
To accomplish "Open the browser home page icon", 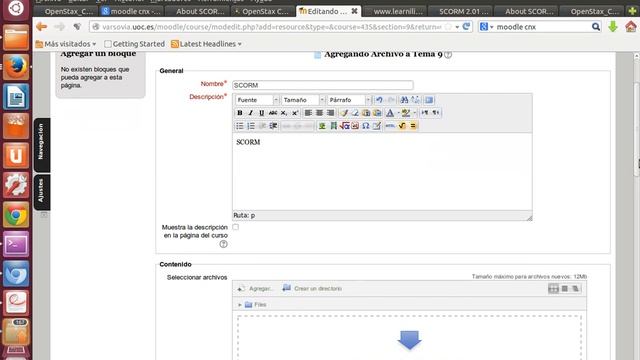I will click(631, 27).
